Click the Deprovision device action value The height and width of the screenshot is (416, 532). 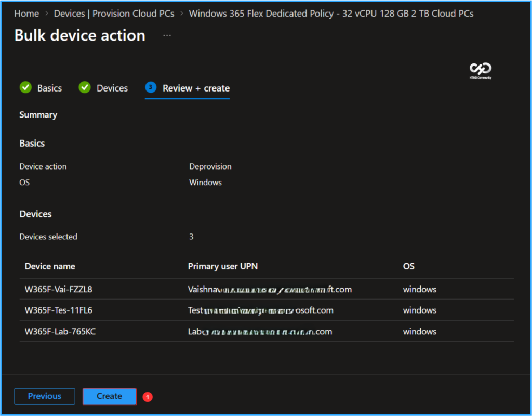(x=210, y=166)
